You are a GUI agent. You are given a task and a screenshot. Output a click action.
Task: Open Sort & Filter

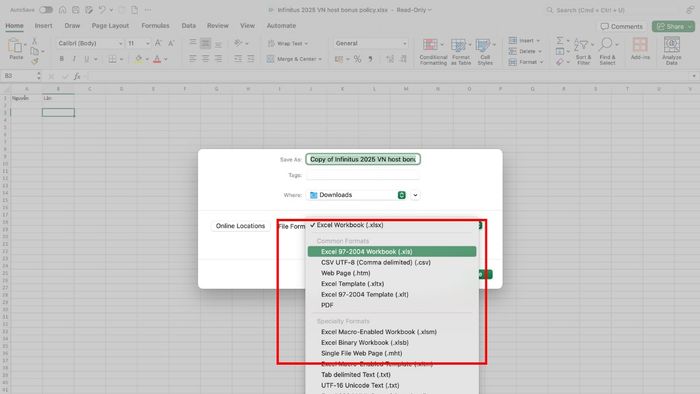tap(583, 52)
